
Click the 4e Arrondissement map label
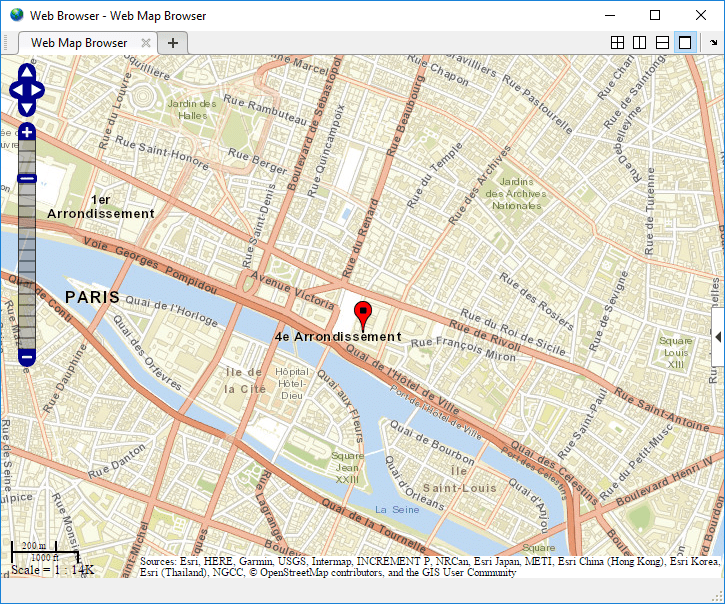pyautogui.click(x=338, y=337)
